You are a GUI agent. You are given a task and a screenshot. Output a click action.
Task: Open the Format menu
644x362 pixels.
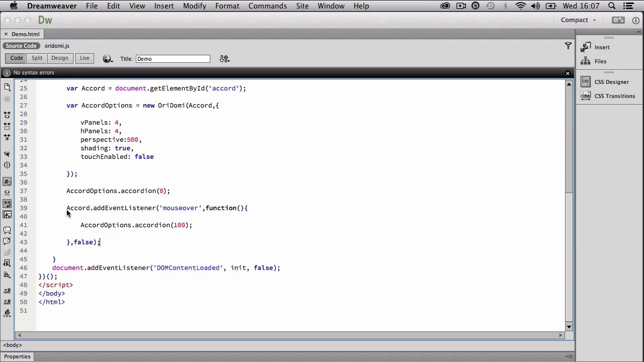227,6
